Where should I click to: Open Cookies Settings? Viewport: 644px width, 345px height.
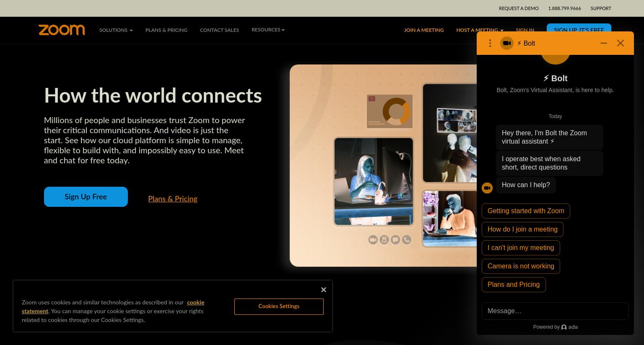279,306
